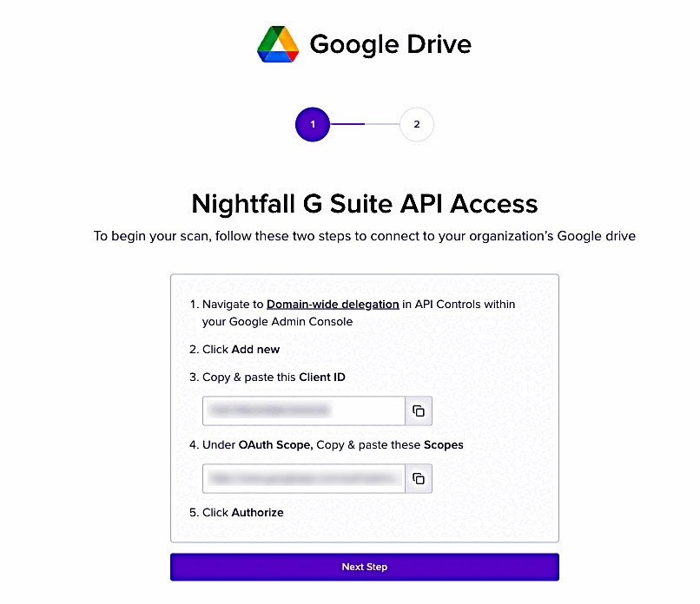Click the progress line between the steps

point(365,124)
